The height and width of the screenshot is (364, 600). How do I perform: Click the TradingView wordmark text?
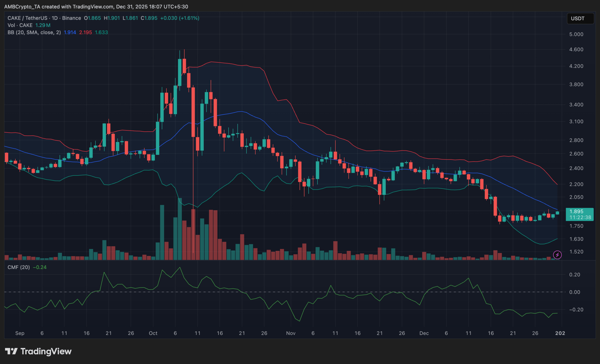(x=46, y=351)
